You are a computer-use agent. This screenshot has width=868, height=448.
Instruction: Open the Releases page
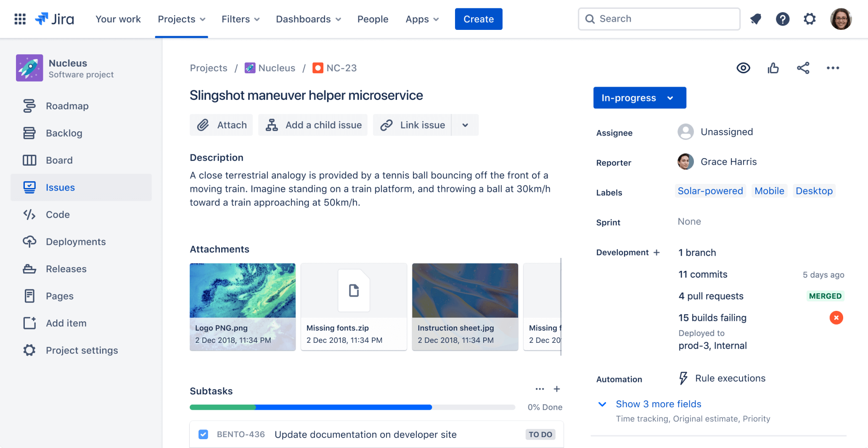tap(66, 269)
